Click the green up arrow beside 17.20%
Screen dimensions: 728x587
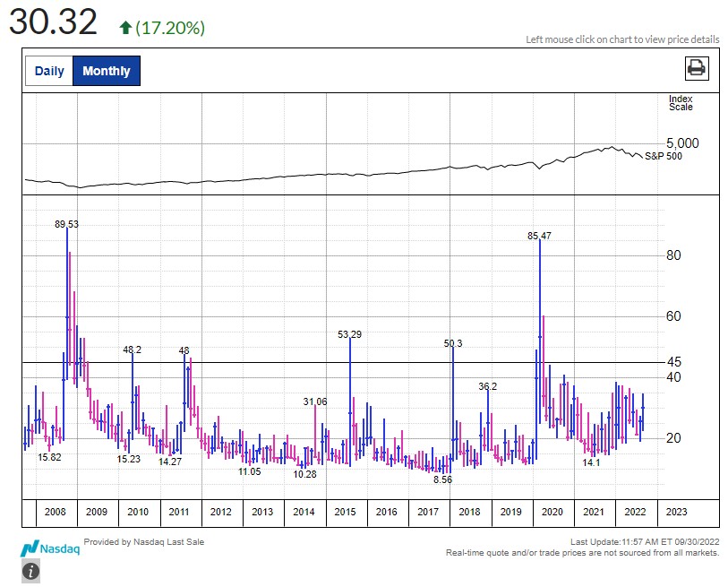125,28
